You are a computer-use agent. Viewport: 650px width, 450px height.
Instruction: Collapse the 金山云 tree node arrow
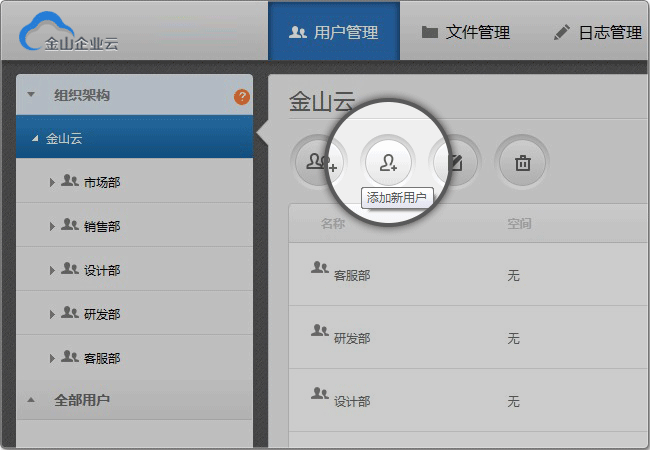pos(36,138)
